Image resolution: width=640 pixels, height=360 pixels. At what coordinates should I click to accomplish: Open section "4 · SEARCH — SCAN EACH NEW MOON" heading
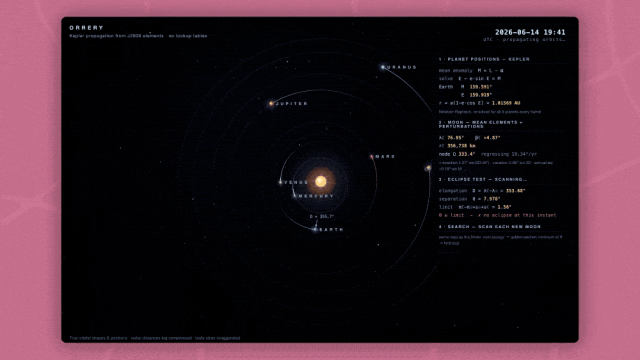coord(490,227)
